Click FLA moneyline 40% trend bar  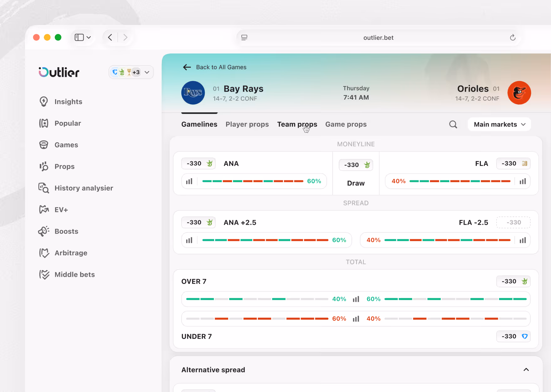460,181
